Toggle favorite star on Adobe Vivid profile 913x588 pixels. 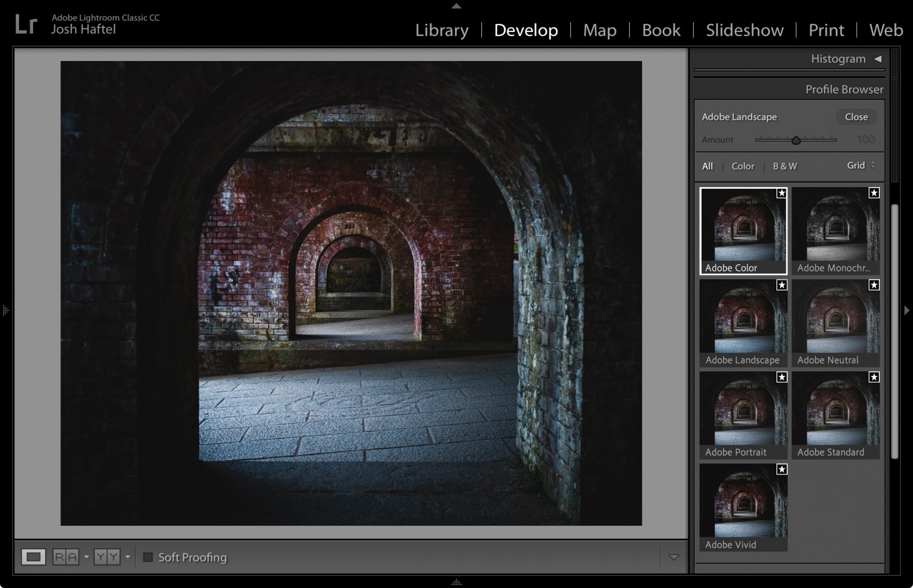coord(782,469)
